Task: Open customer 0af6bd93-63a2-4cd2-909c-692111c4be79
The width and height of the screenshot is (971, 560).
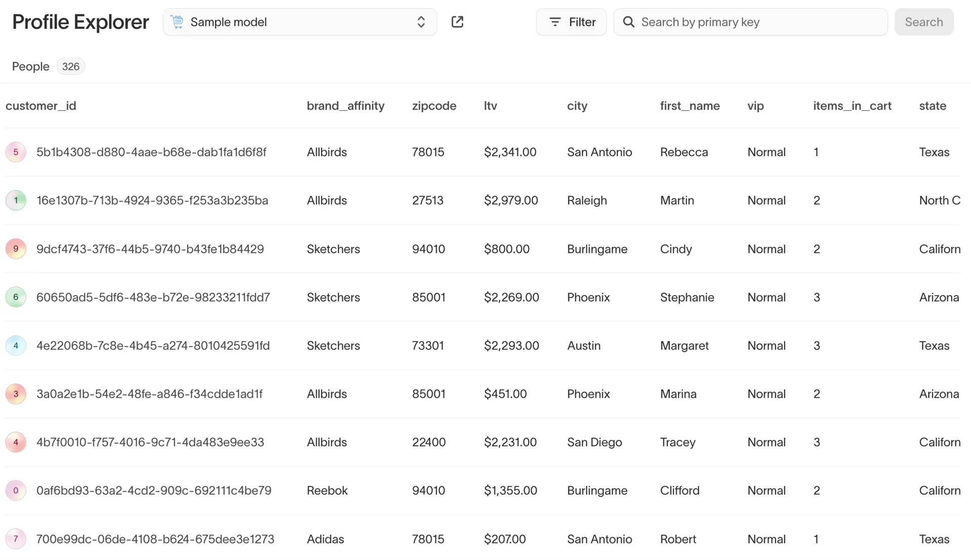Action: point(154,491)
